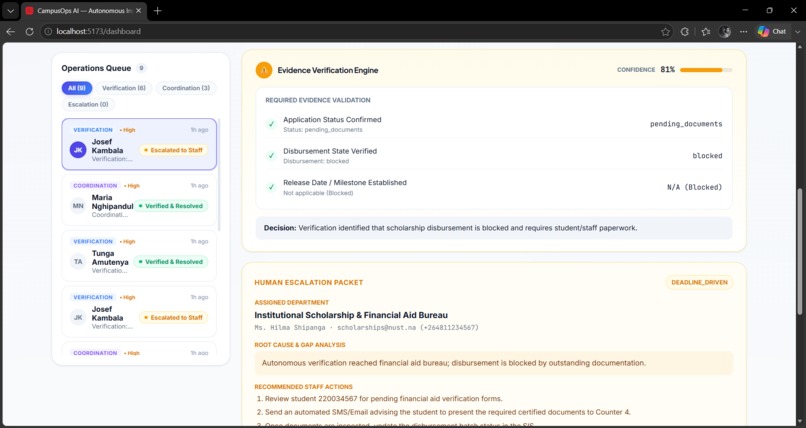Viewport: 806px width, 428px height.
Task: Click check icon for Disbursement State Verified
Action: click(x=271, y=156)
